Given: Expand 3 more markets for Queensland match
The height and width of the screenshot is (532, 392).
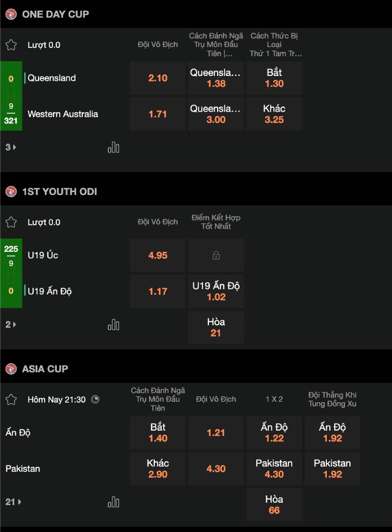Looking at the screenshot, I should (x=10, y=147).
